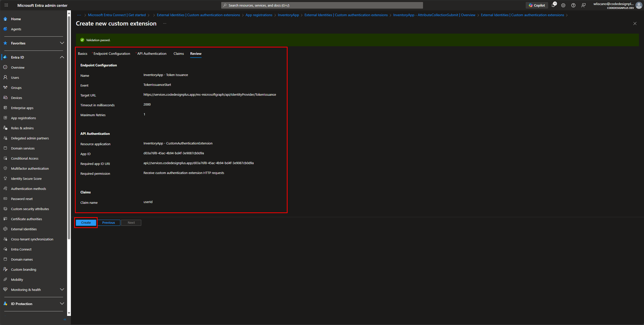Click the Overview info icon
The width and height of the screenshot is (644, 325).
[5, 67]
